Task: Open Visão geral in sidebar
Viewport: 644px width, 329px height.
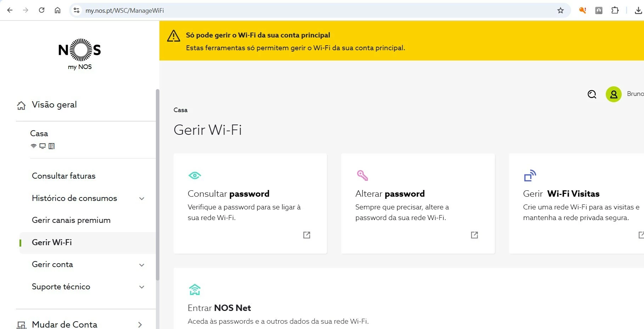Action: pyautogui.click(x=54, y=105)
